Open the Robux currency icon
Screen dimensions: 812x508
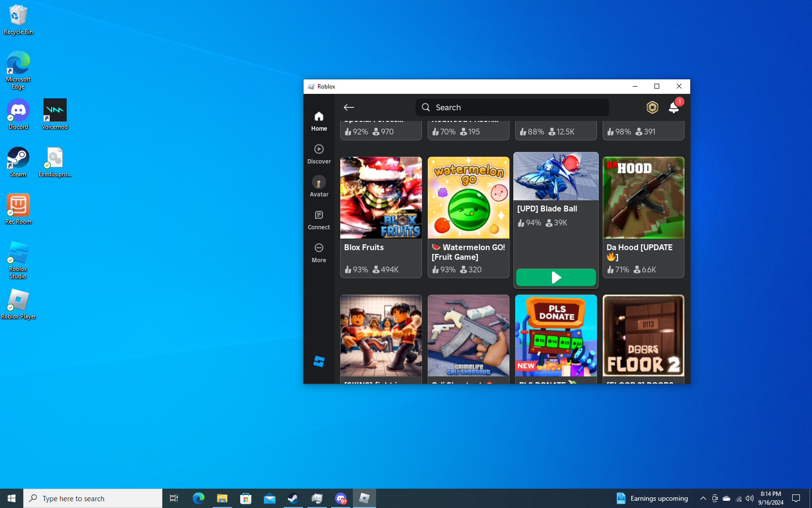[652, 107]
